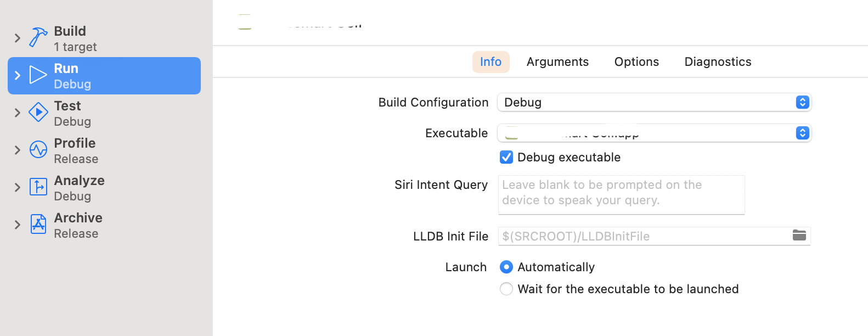This screenshot has width=868, height=336.
Task: Switch to the Diagnostics tab
Action: coord(718,62)
